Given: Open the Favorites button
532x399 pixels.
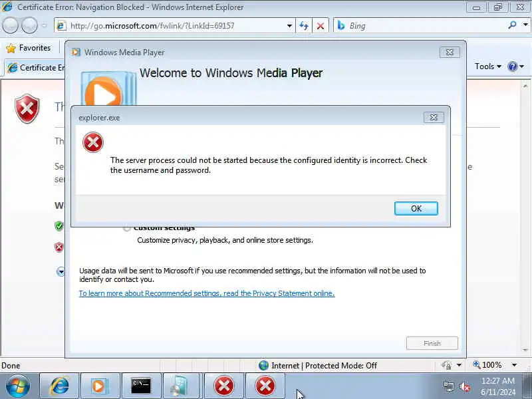Looking at the screenshot, I should [x=29, y=48].
